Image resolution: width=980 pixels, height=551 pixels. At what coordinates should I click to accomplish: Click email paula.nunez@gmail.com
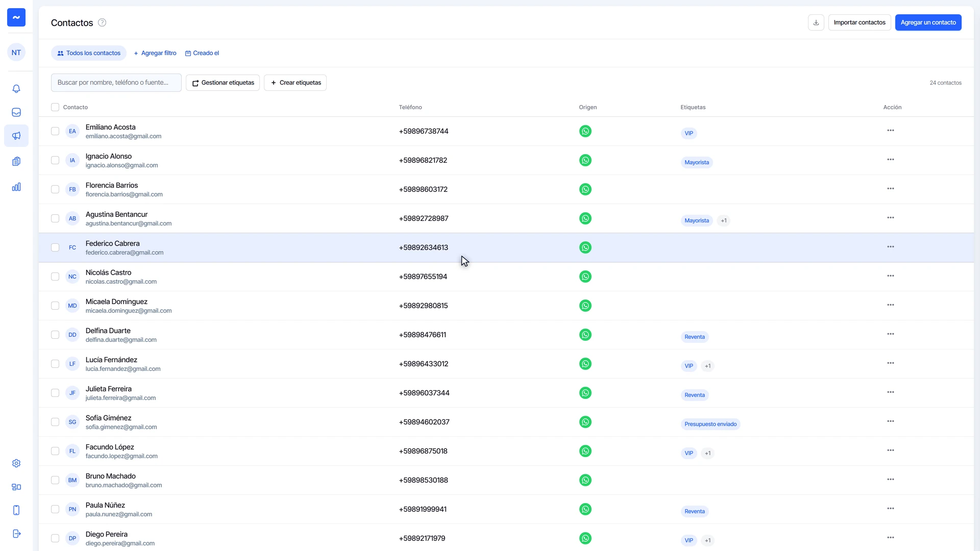pyautogui.click(x=119, y=514)
